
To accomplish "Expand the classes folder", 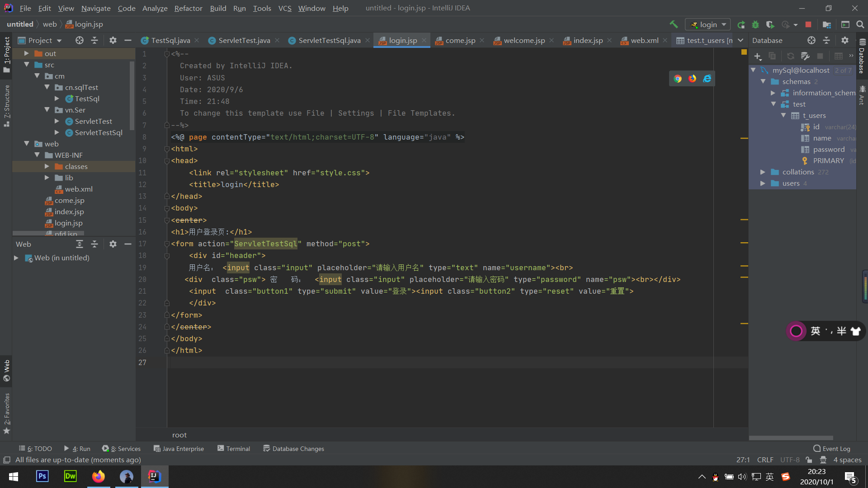I will coord(47,166).
